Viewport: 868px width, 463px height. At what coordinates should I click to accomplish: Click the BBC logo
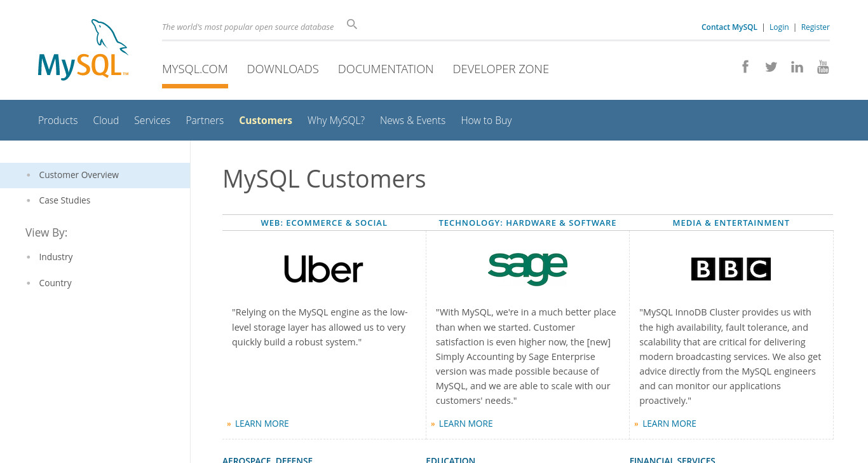(731, 269)
